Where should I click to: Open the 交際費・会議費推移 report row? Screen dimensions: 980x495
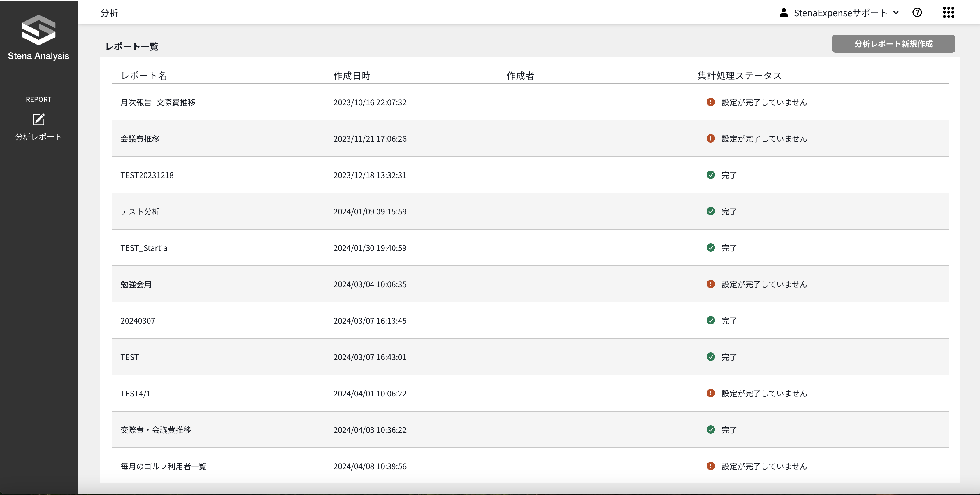point(155,430)
